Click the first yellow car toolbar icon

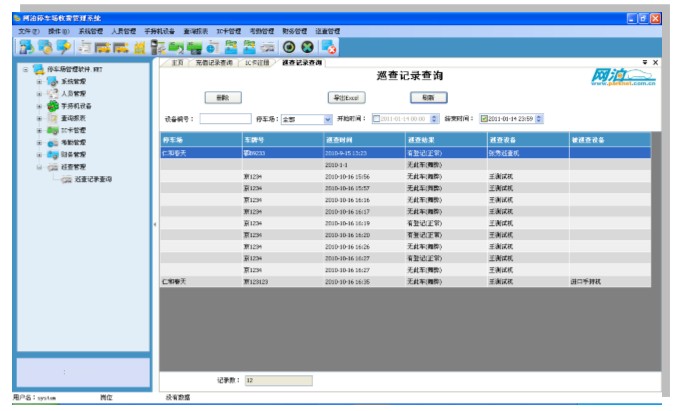click(103, 47)
